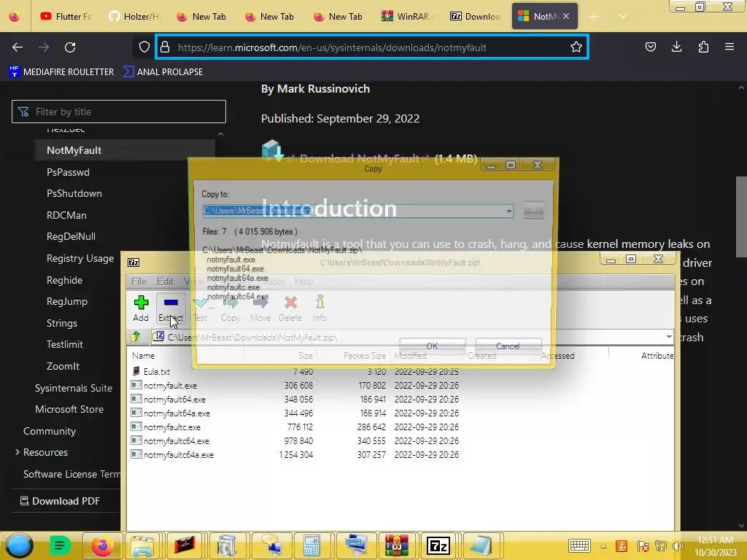Image resolution: width=747 pixels, height=560 pixels.
Task: Click the Download NotMyFault link
Action: tap(360, 158)
